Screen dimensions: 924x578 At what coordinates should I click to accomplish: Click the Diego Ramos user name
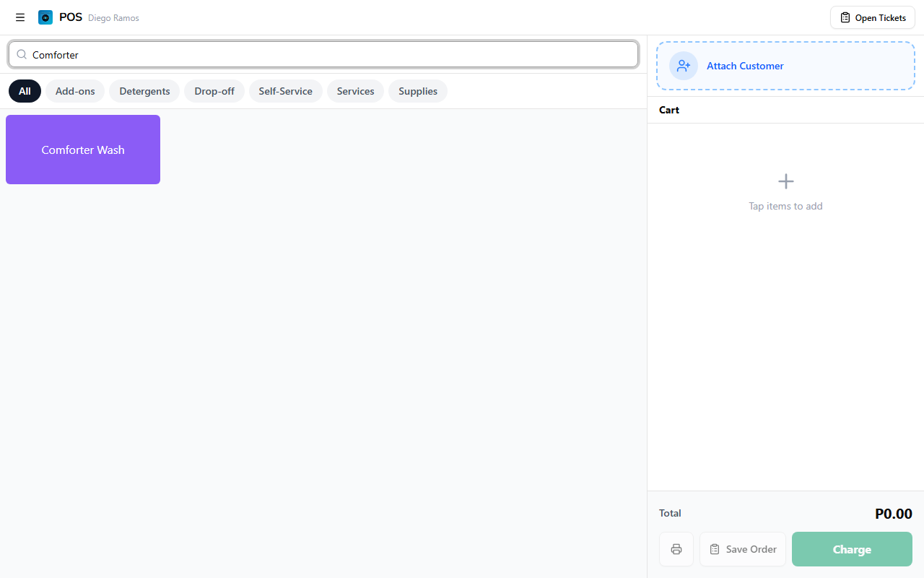113,18
